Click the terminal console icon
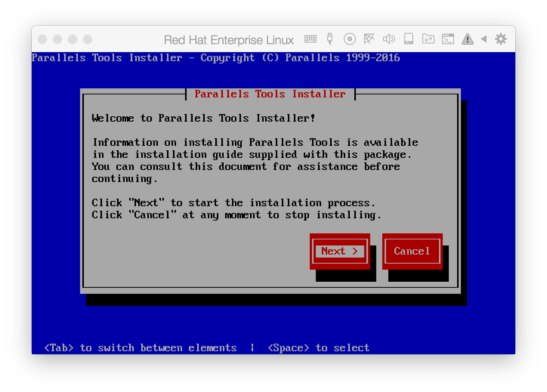 [448, 39]
